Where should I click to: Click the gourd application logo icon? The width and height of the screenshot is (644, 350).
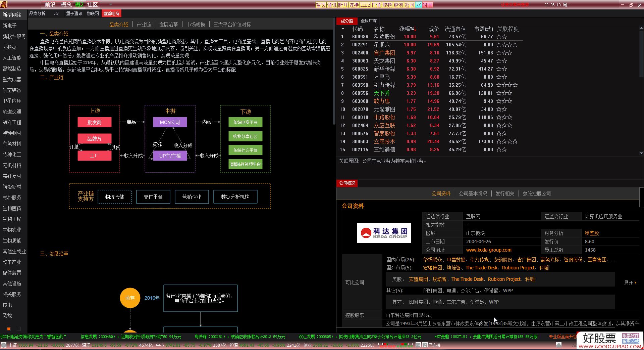[4, 5]
